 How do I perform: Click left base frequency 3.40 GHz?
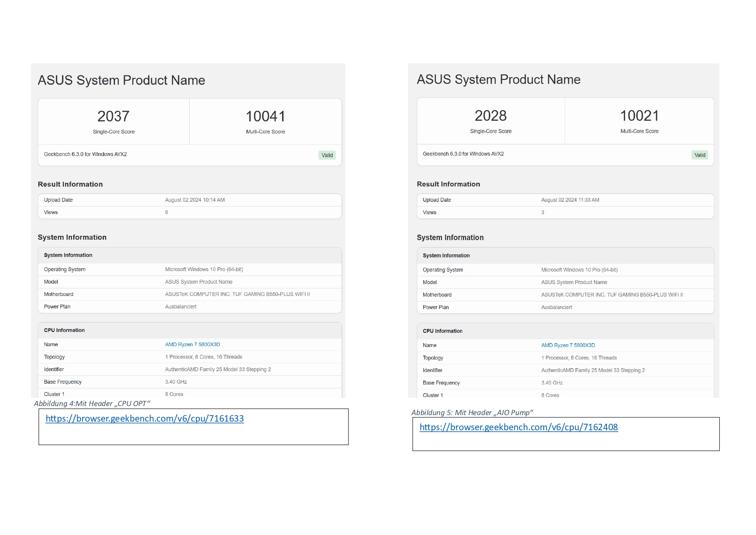click(176, 382)
